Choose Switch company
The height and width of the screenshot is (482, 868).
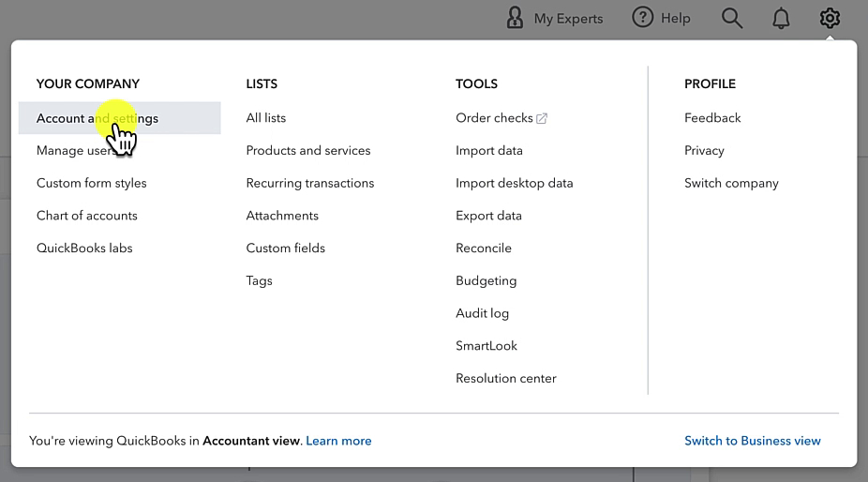coord(731,184)
